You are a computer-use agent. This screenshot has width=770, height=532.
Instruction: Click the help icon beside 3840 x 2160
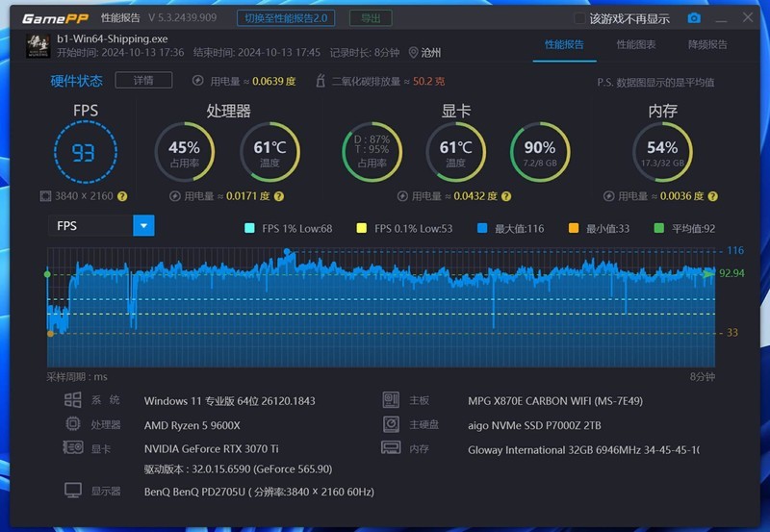[x=122, y=196]
